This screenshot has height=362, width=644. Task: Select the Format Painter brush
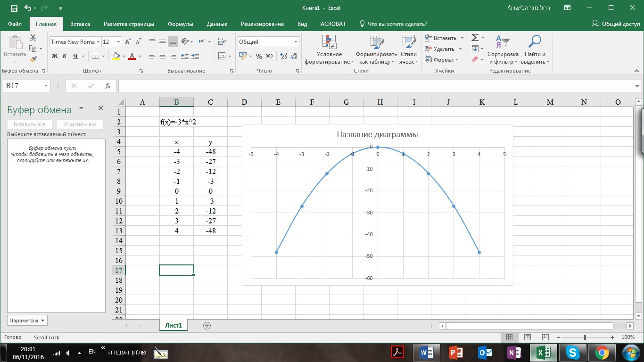pos(33,59)
